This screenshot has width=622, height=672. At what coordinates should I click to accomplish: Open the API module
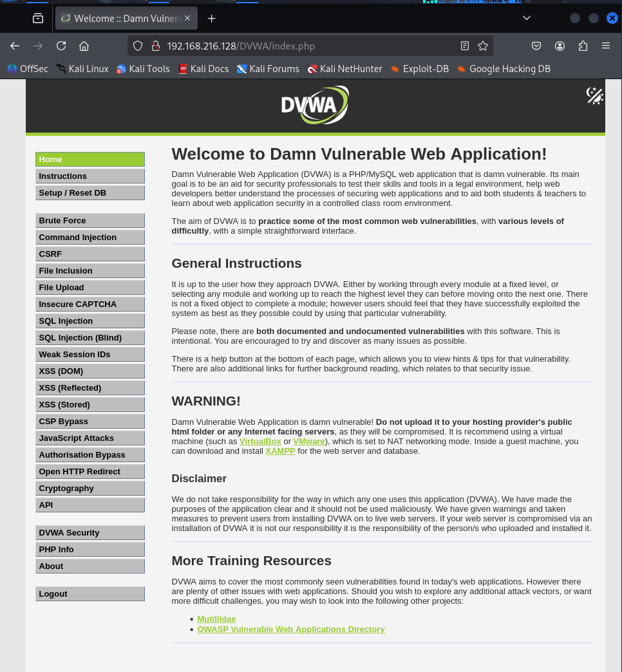pos(90,505)
